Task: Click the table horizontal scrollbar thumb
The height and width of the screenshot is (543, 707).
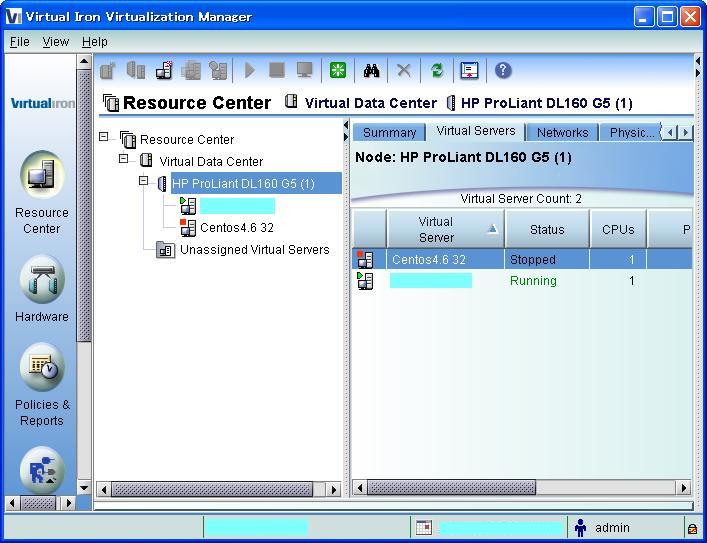Action: (451, 488)
